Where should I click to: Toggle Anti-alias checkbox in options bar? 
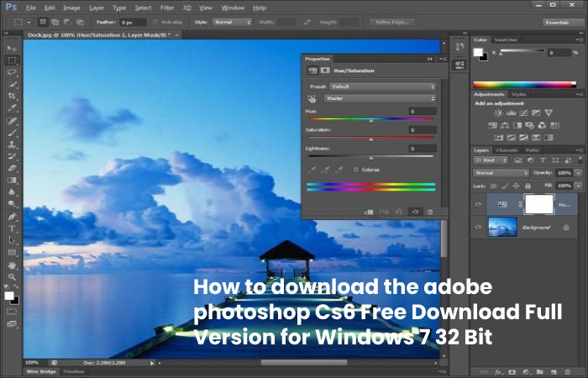click(155, 22)
